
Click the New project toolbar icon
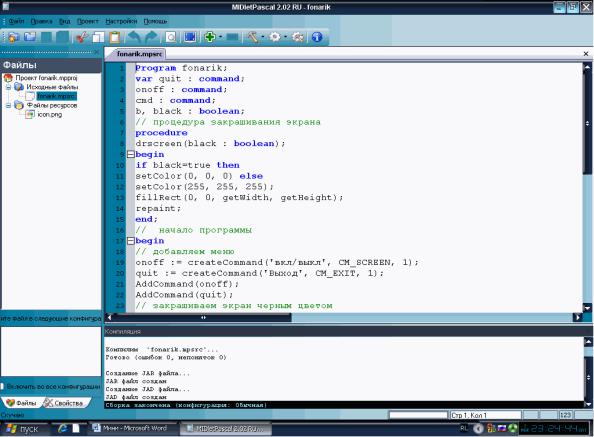click(14, 37)
